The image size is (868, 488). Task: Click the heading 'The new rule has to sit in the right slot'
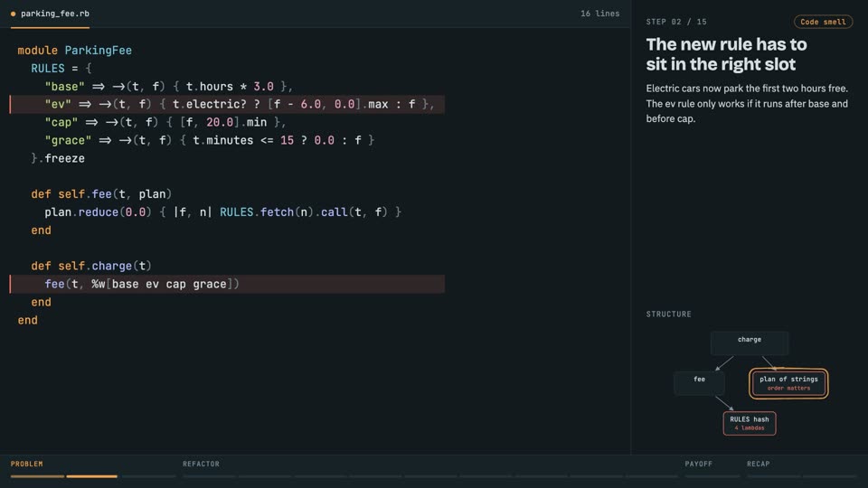tap(726, 54)
